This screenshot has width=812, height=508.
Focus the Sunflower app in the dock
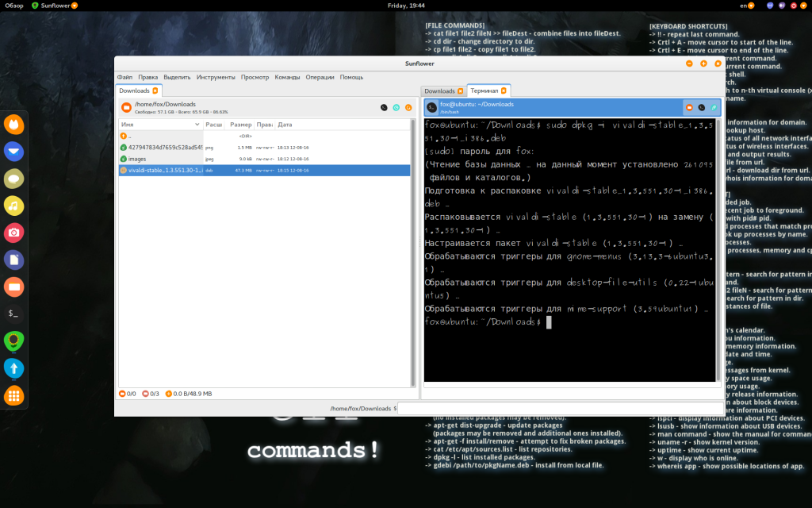[14, 341]
